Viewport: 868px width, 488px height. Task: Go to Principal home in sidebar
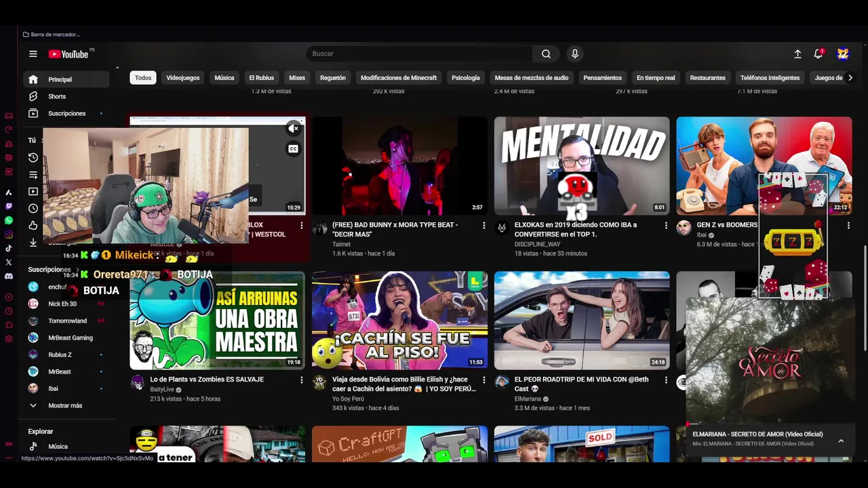coord(66,79)
